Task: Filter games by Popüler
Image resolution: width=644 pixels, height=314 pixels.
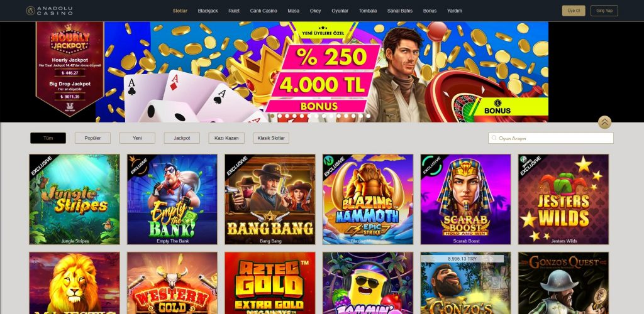Action: 93,138
